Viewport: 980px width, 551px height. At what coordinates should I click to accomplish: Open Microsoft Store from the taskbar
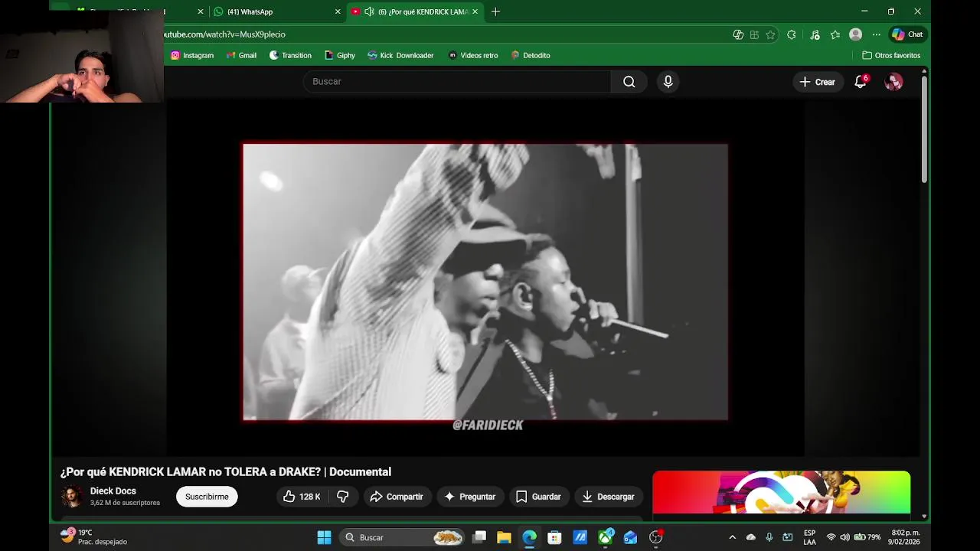tap(555, 537)
